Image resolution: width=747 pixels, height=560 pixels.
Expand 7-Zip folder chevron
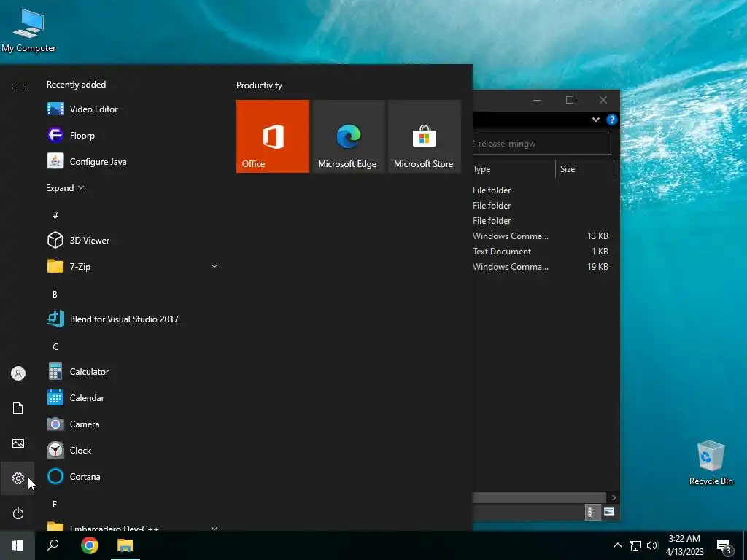tap(214, 266)
